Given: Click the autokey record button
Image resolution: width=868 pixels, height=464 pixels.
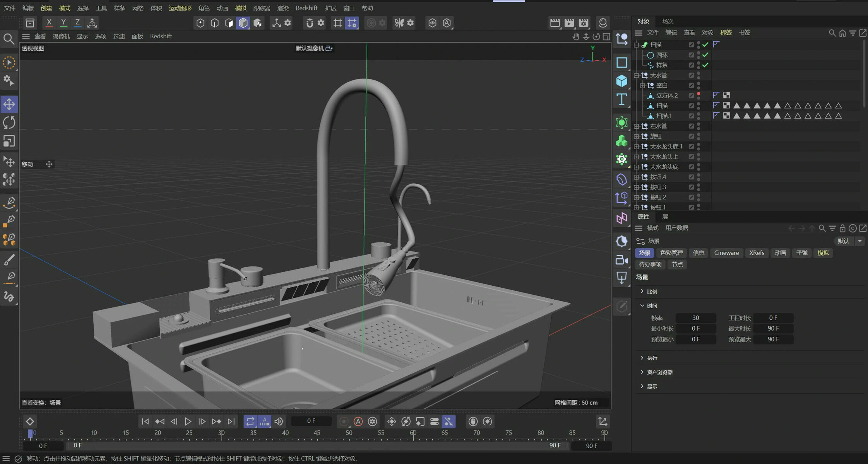Looking at the screenshot, I should [x=358, y=421].
